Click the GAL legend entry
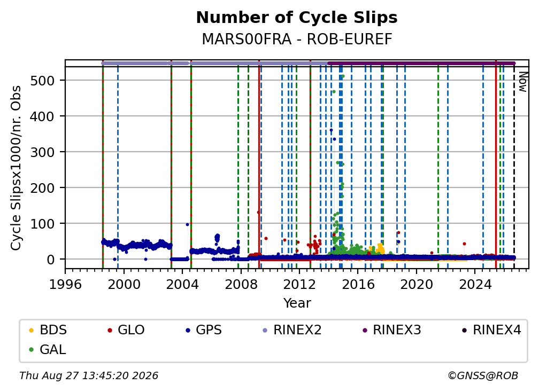 [x=47, y=350]
